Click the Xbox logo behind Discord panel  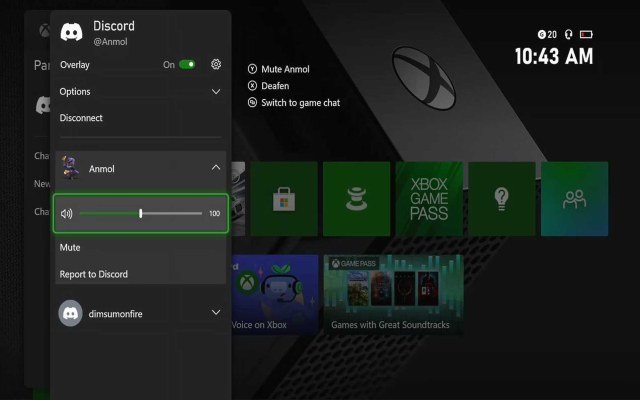(x=44, y=30)
